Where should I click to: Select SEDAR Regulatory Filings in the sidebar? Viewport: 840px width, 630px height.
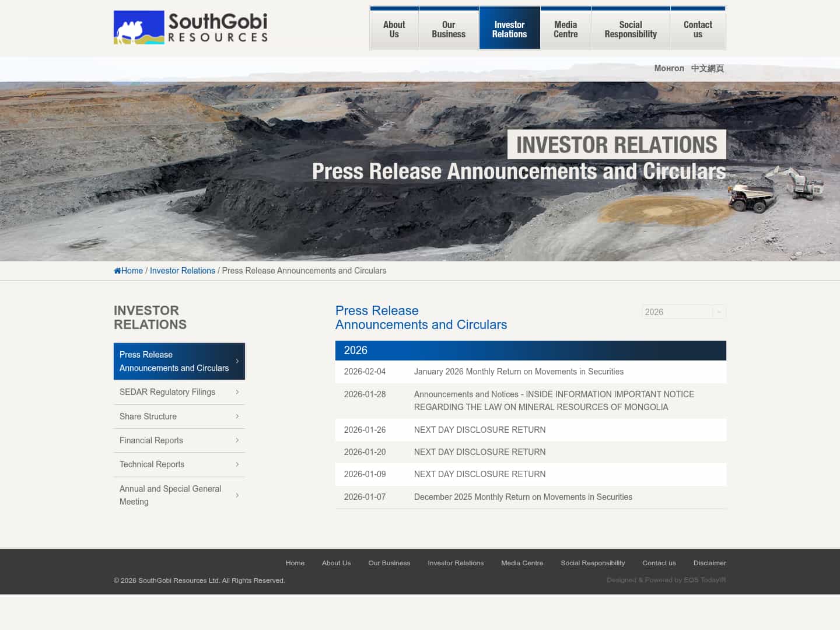coord(167,392)
